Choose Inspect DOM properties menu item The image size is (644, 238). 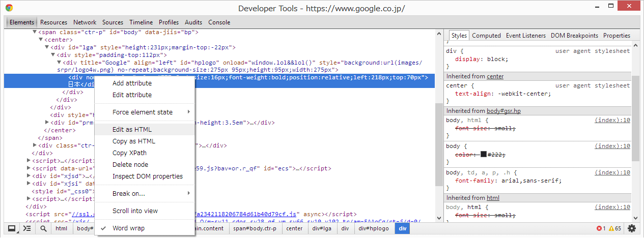145,176
